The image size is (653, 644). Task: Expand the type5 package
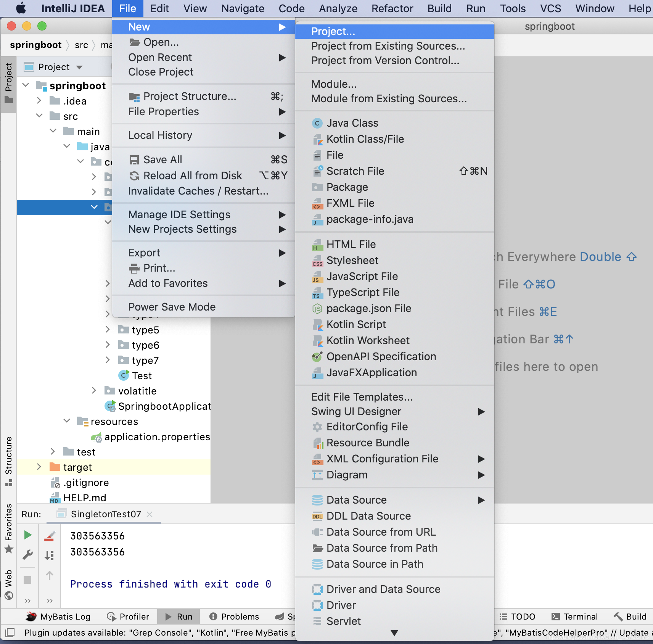[108, 329]
